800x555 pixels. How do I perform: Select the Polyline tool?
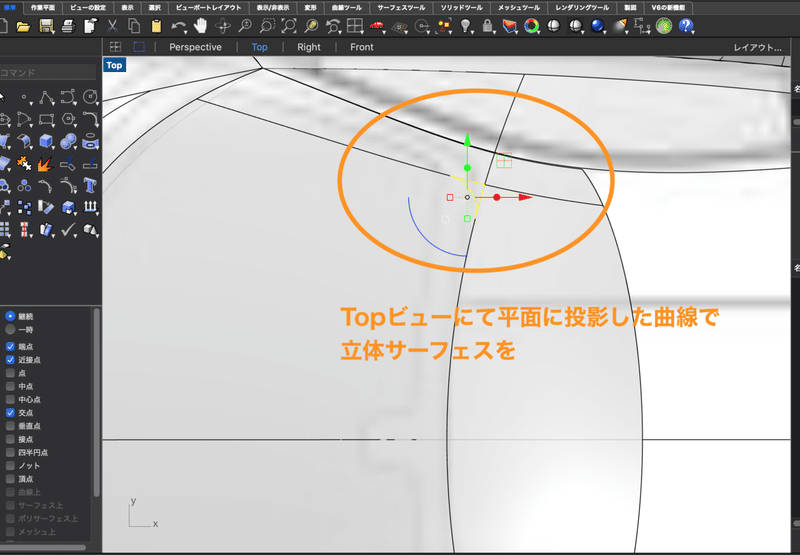click(46, 97)
